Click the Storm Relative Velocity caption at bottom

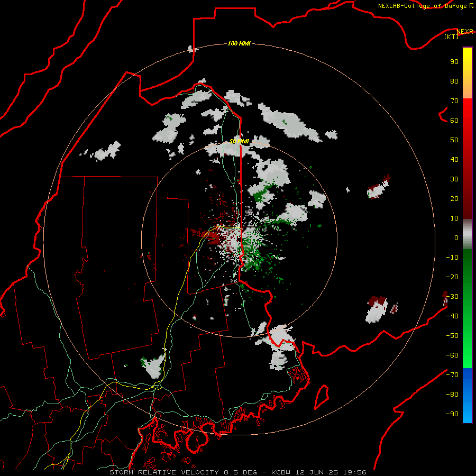[237, 472]
